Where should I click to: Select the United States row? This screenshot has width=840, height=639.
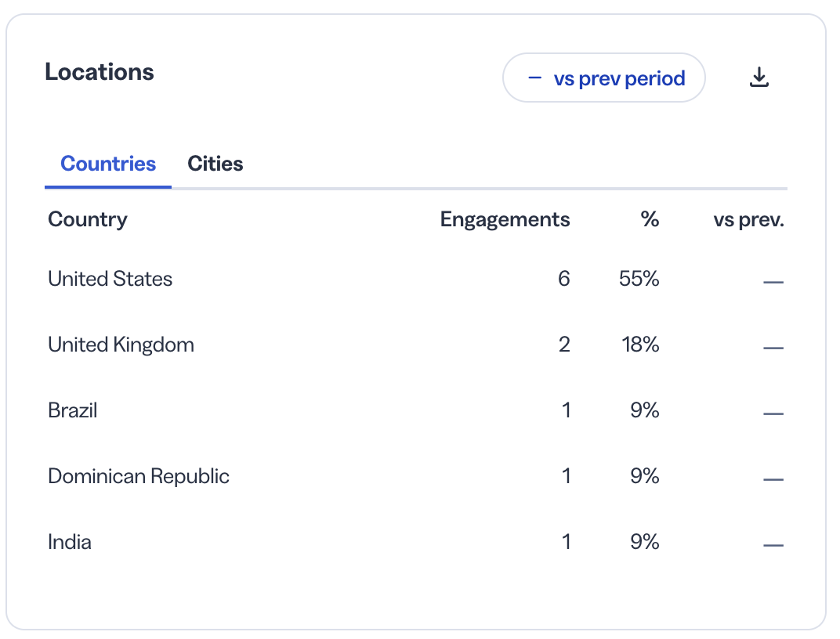click(416, 279)
